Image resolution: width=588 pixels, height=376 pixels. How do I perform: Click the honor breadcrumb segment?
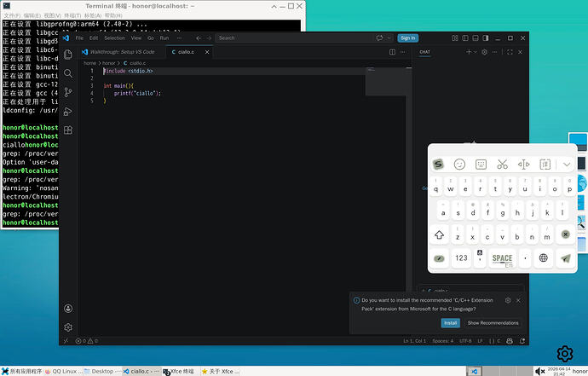point(109,63)
